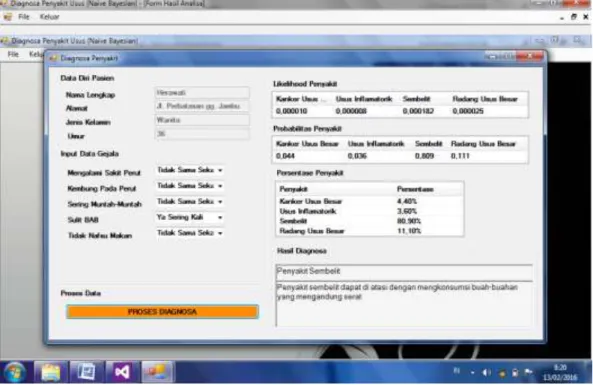593x385 pixels.
Task: Show hidden tray icons arrow
Action: 473,373
